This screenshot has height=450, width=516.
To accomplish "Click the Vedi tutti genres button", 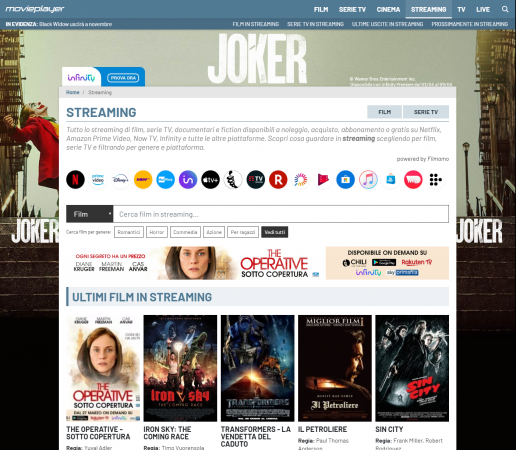I will coord(275,232).
